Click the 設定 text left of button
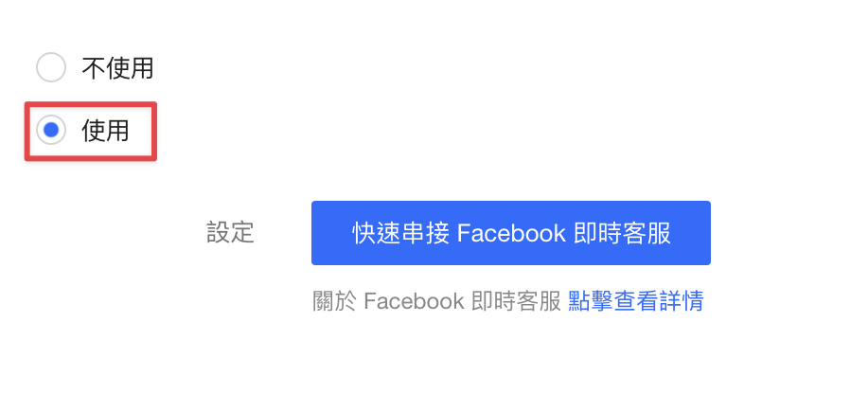 pyautogui.click(x=230, y=233)
